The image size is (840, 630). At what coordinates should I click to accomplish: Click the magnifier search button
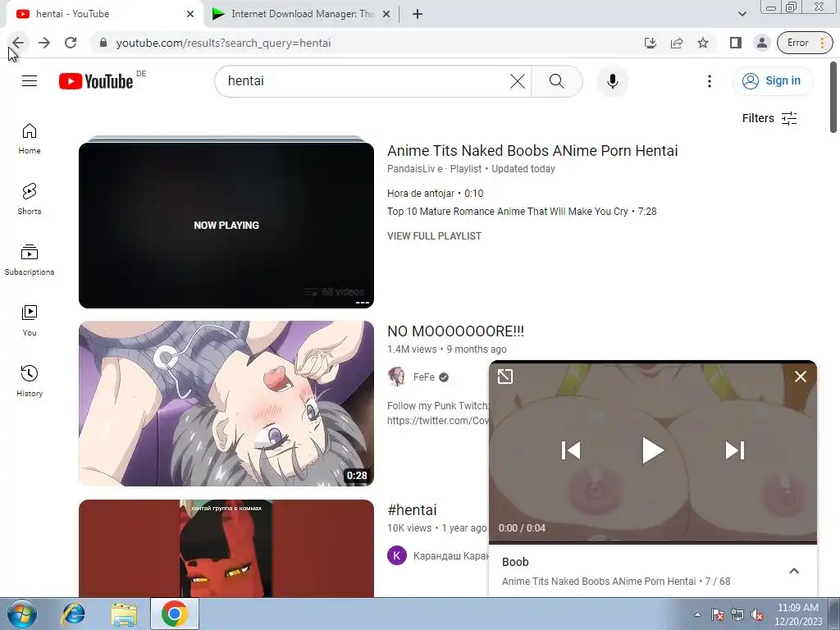(x=557, y=81)
